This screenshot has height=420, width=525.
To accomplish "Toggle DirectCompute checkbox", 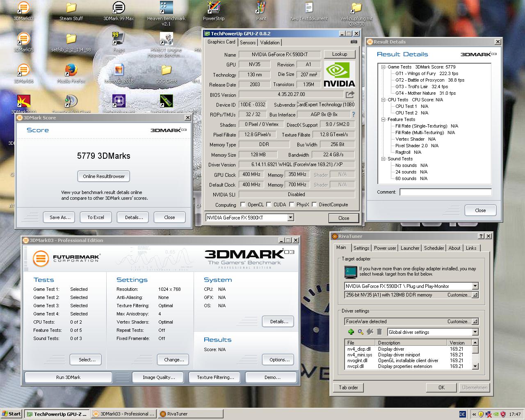I will [x=314, y=204].
